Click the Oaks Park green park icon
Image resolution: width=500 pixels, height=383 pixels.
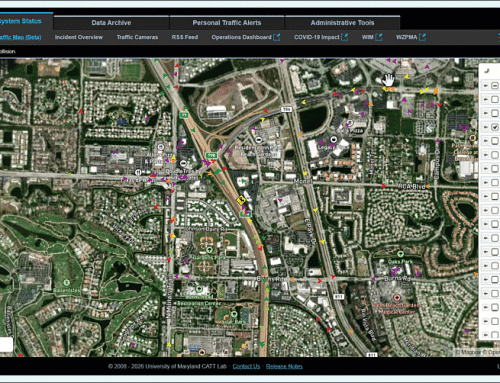click(x=401, y=254)
